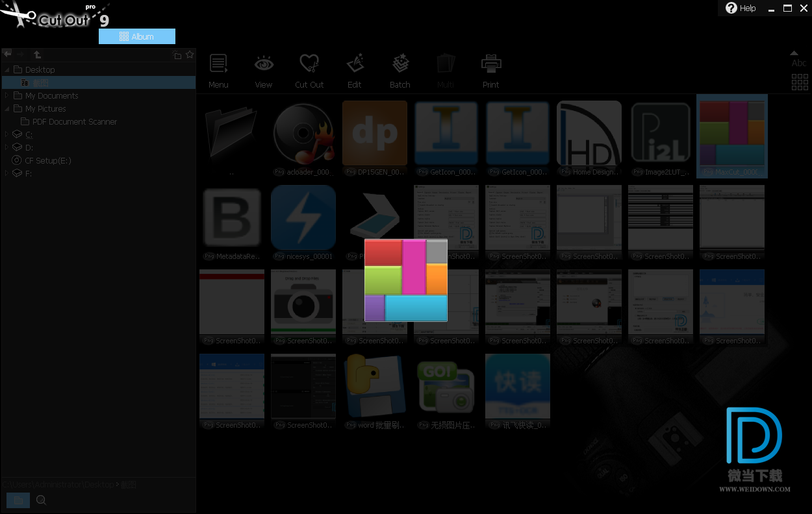
Task: Create a new folder via folder icon
Action: (x=177, y=55)
